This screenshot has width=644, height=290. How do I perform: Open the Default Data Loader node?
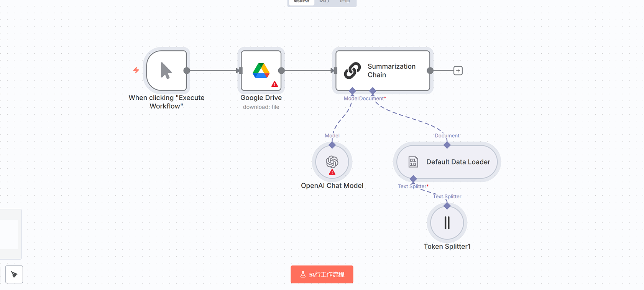pyautogui.click(x=447, y=162)
